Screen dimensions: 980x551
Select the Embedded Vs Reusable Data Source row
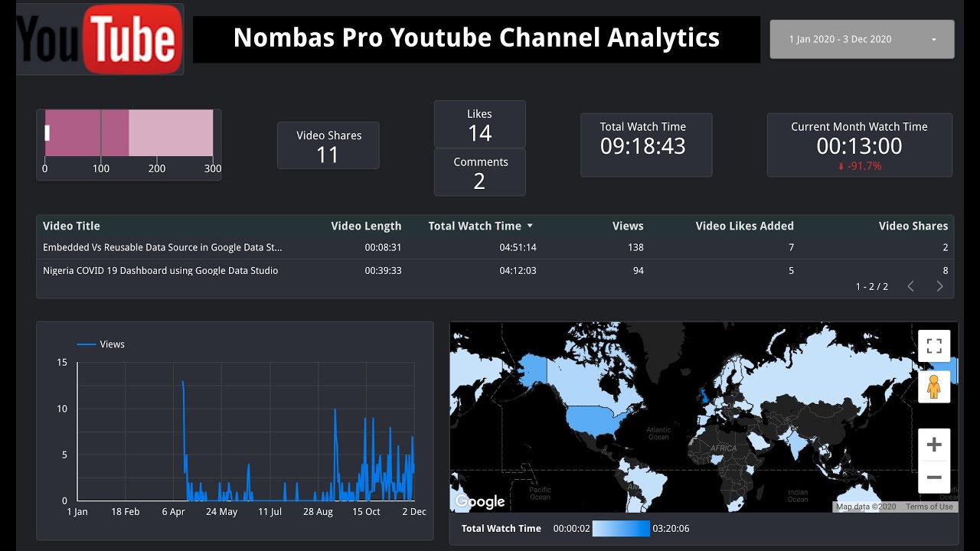click(495, 247)
